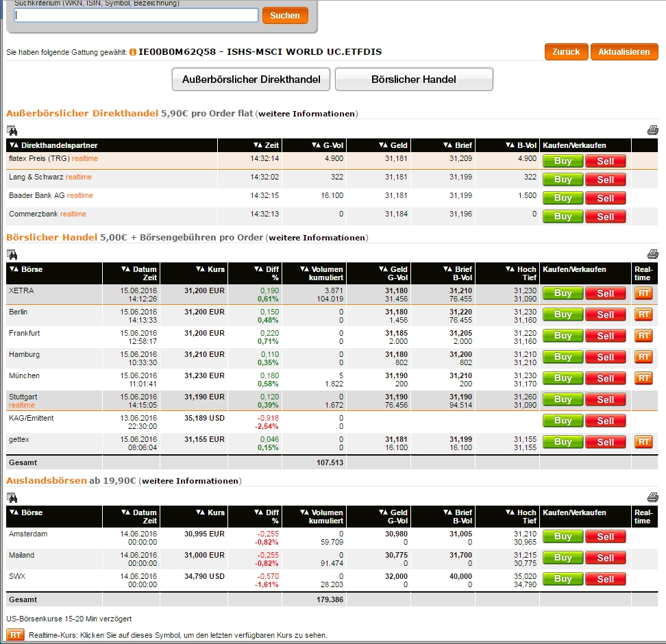Image resolution: width=666 pixels, height=644 pixels.
Task: Buy on München exchange
Action: [563, 378]
